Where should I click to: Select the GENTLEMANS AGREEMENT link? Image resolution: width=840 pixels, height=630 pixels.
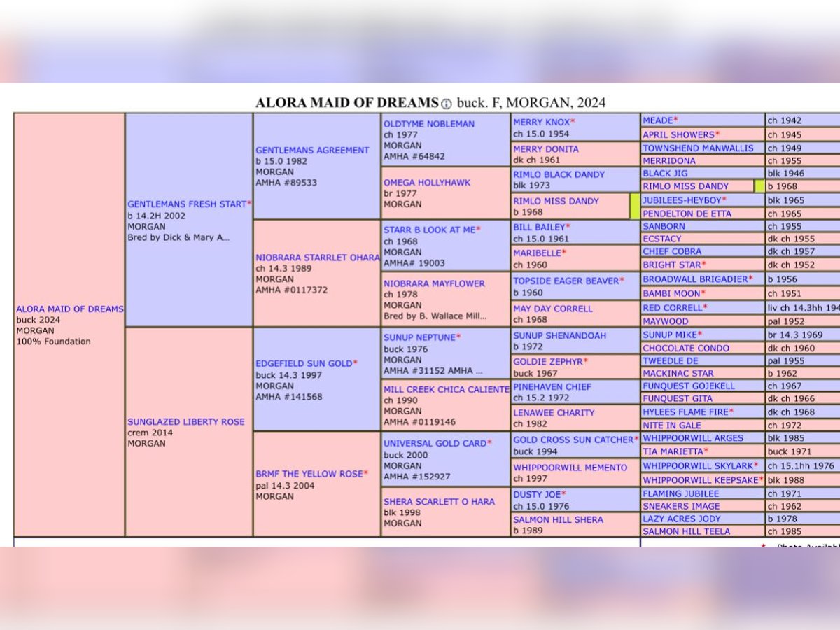coord(312,150)
